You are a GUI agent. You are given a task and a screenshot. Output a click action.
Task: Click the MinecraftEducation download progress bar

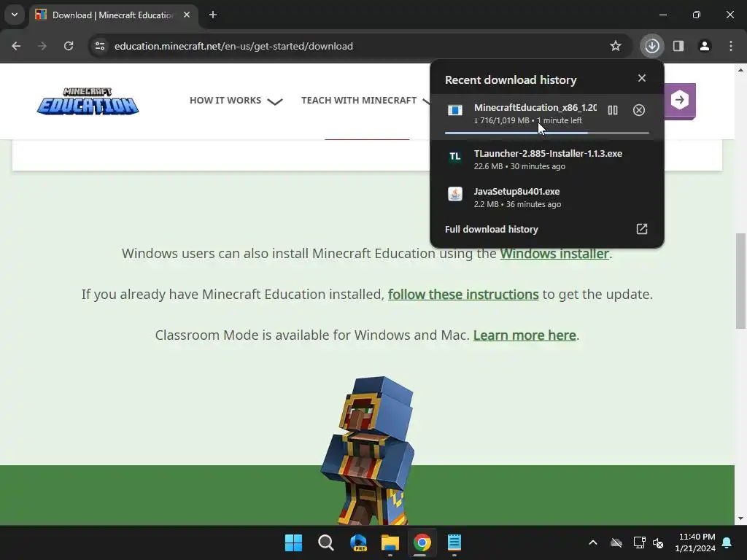click(x=547, y=133)
